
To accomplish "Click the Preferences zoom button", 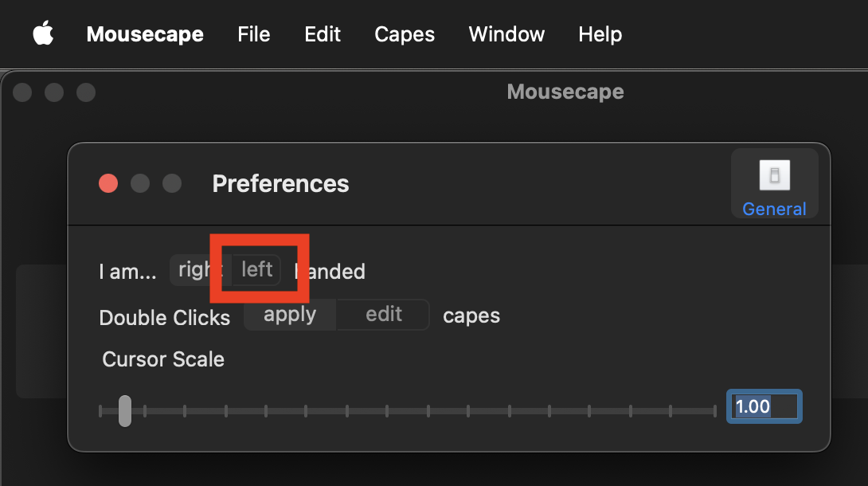I will [x=172, y=183].
